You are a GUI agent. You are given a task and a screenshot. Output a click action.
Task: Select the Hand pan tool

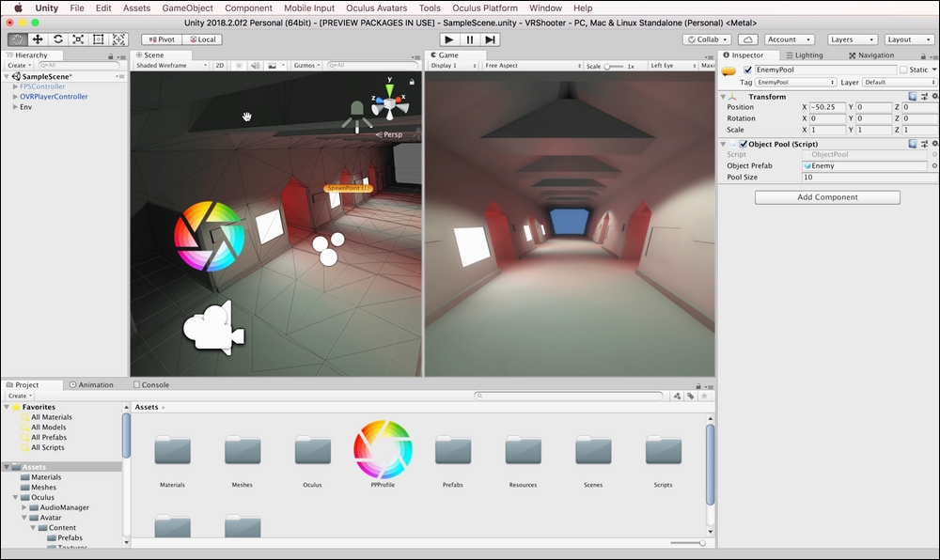(x=17, y=39)
